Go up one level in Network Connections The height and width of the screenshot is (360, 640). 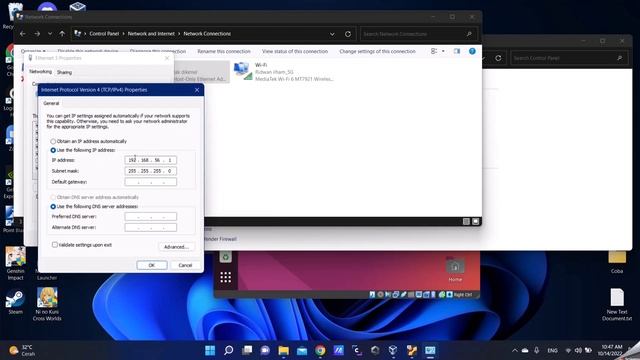coord(62,34)
